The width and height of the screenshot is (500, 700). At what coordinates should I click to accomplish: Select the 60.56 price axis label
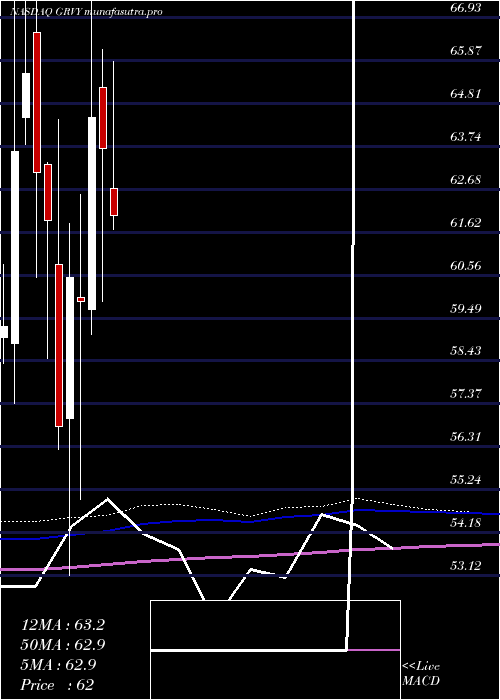(x=465, y=266)
